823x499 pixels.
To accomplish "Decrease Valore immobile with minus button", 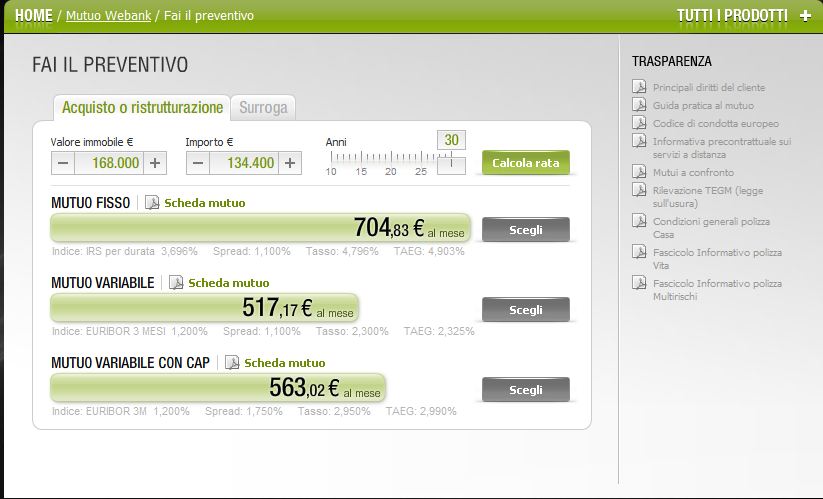I will 62,163.
